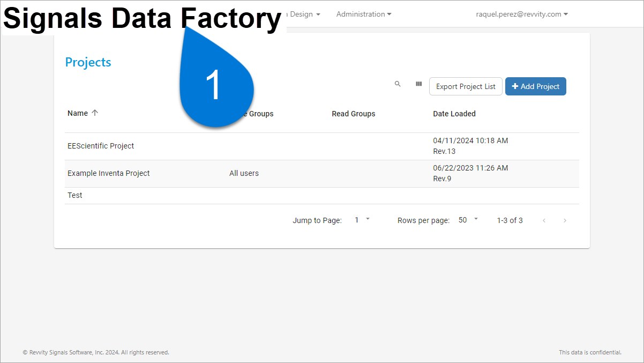The width and height of the screenshot is (644, 363).
Task: Go to previous page arrow
Action: click(544, 220)
